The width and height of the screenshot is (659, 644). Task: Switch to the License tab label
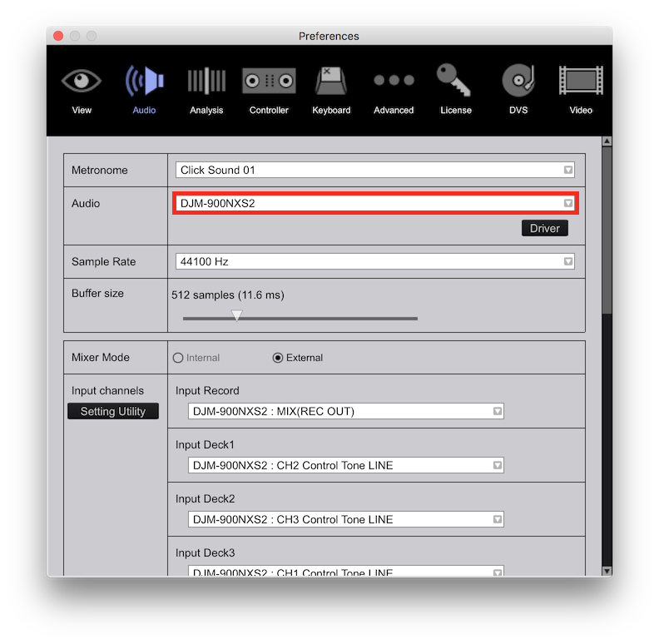(x=456, y=110)
